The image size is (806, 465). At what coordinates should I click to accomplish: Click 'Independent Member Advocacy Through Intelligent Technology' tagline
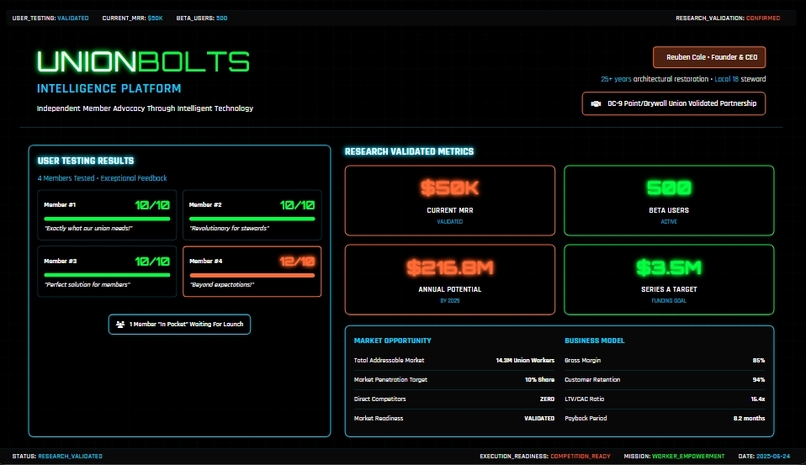[x=145, y=108]
